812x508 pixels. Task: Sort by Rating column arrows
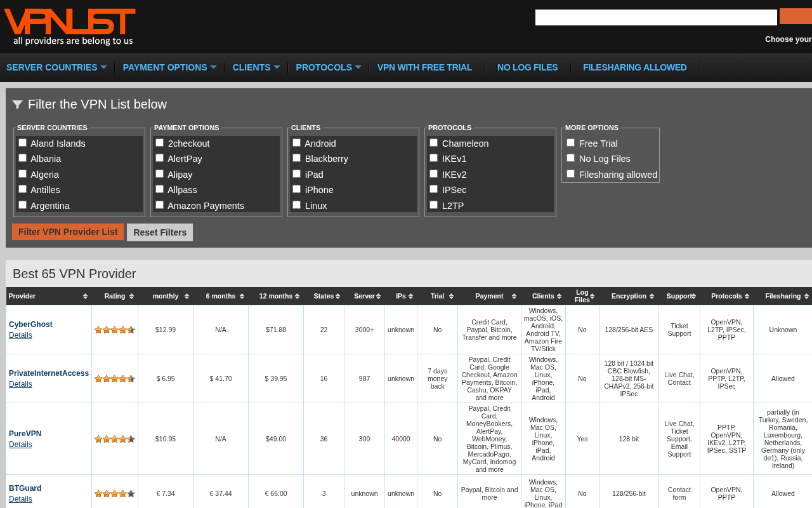click(x=131, y=297)
